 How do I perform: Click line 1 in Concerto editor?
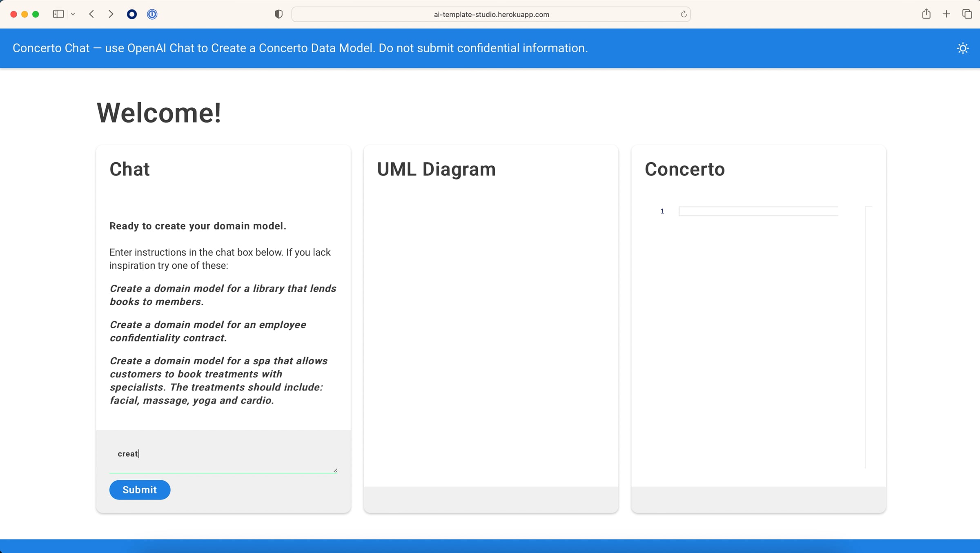click(758, 211)
